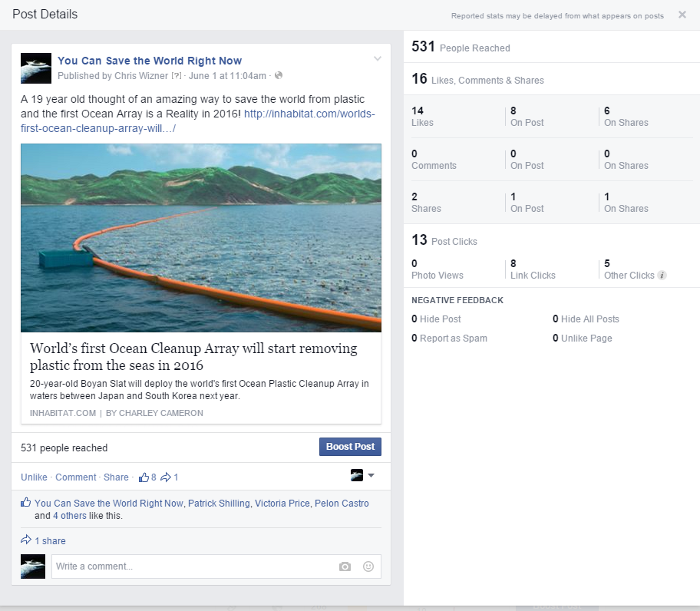Screen dimensions: 700x611
Task: Click the Unlike link under the post
Action: click(34, 477)
